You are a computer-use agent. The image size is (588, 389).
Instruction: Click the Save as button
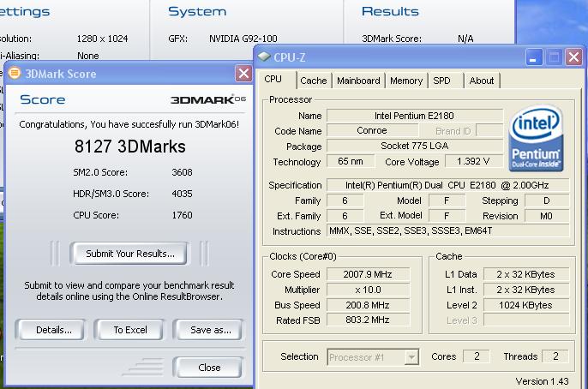(x=210, y=330)
